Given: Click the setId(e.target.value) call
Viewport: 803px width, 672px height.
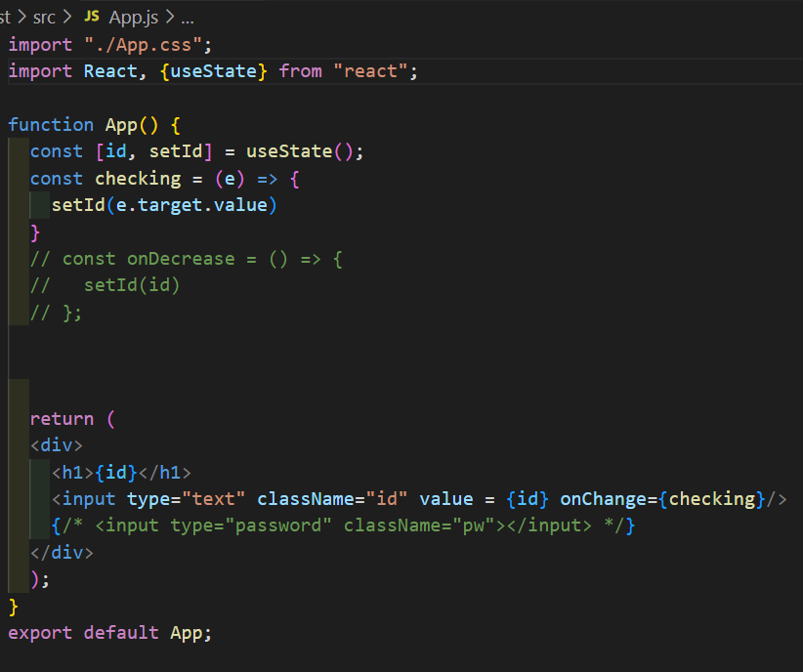Looking at the screenshot, I should [164, 205].
